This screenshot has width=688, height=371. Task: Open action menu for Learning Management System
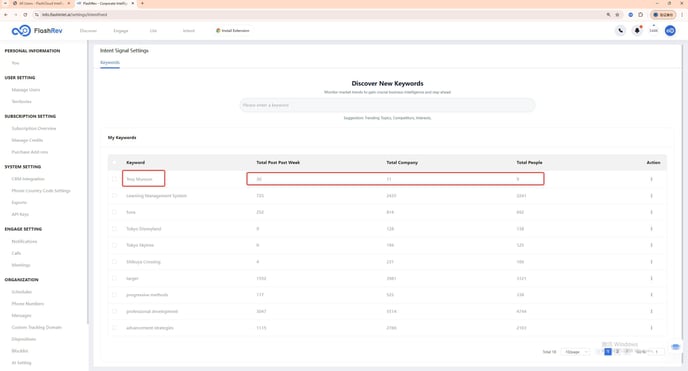click(x=651, y=196)
